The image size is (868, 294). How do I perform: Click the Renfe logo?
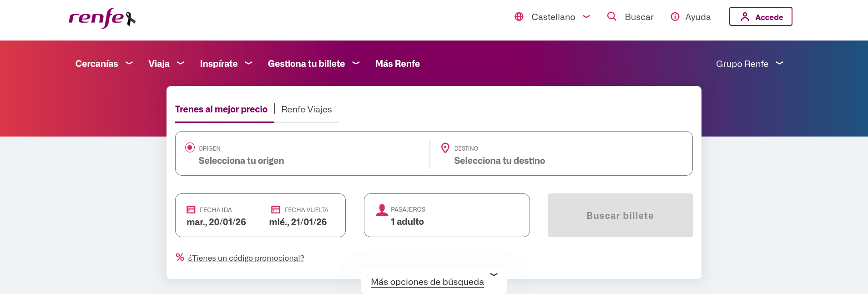[102, 18]
